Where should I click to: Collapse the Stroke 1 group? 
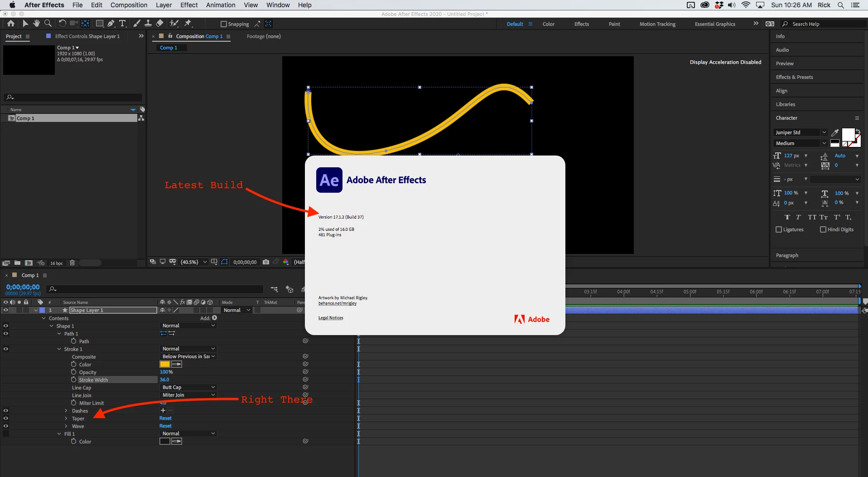point(59,349)
